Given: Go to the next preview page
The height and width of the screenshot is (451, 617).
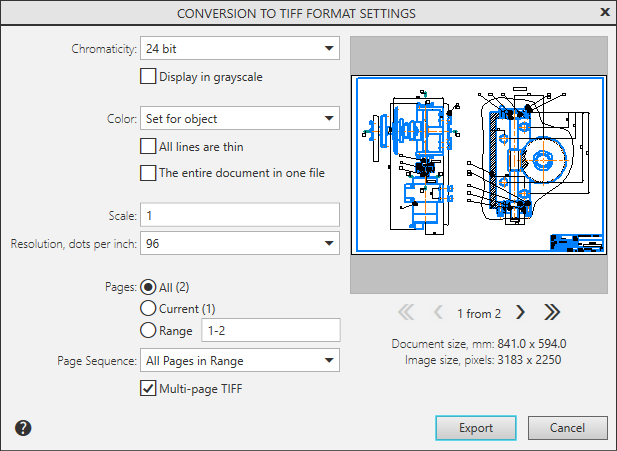Looking at the screenshot, I should tap(520, 312).
